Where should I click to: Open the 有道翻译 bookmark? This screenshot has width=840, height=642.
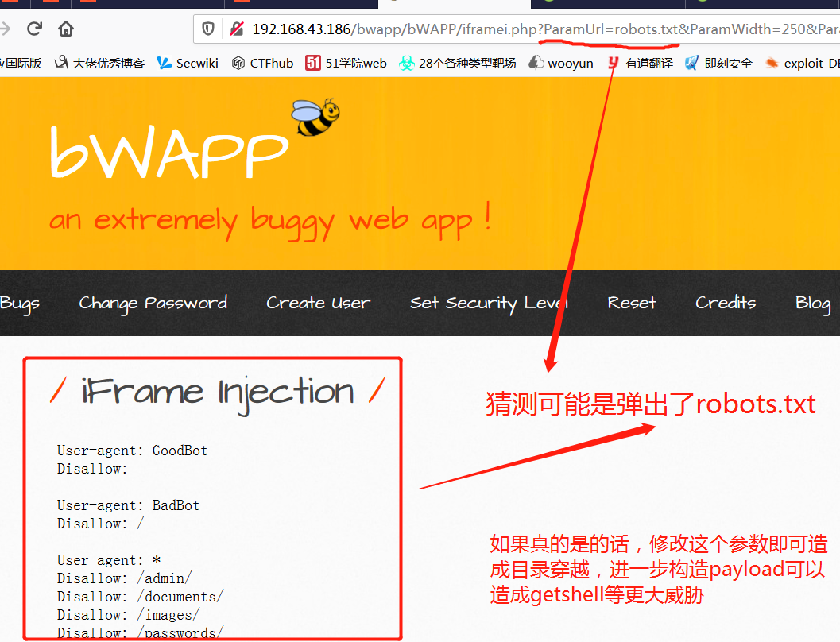coord(642,63)
